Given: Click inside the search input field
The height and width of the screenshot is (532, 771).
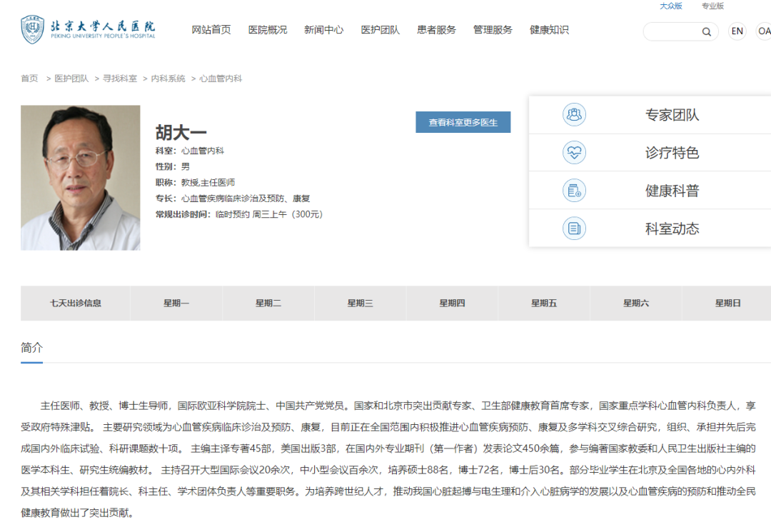Looking at the screenshot, I should point(672,31).
